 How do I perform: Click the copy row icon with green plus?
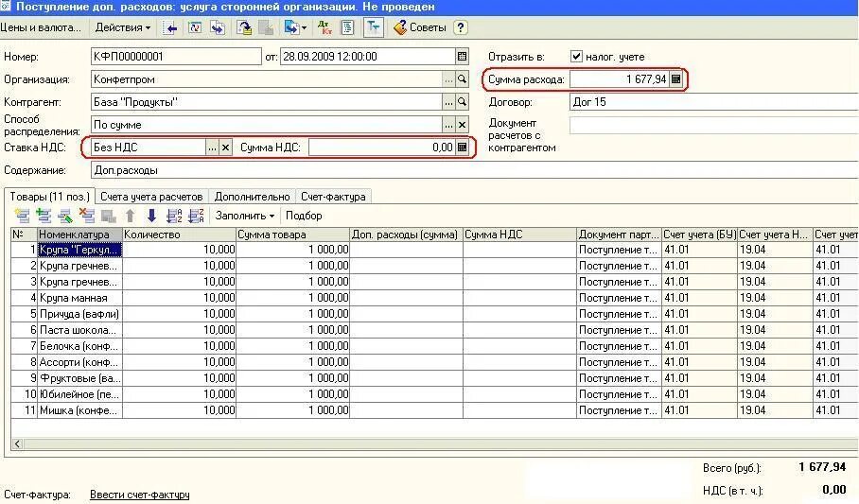(44, 216)
